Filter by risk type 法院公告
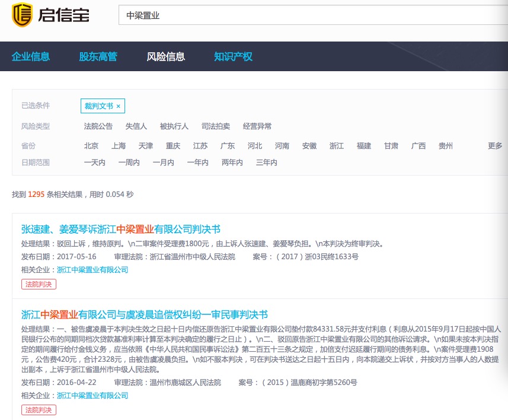This screenshot has height=420, width=508. 98,126
